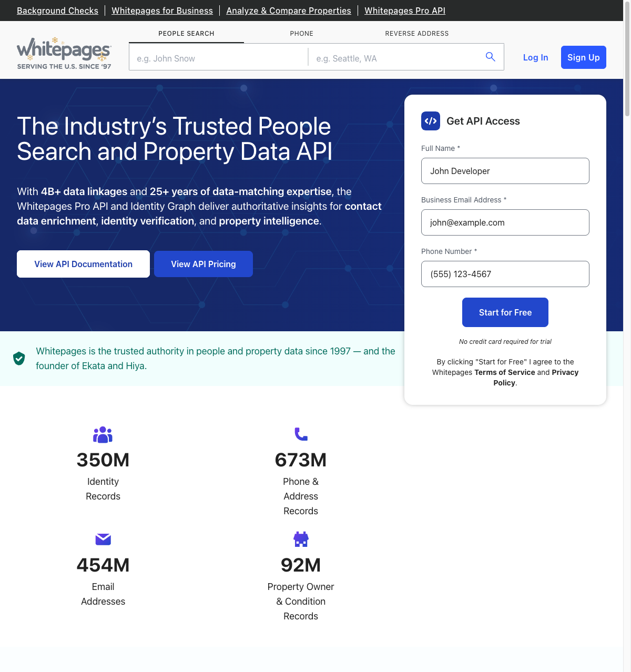631x672 pixels.
Task: Switch to the Reverse Address tab
Action: coord(416,34)
